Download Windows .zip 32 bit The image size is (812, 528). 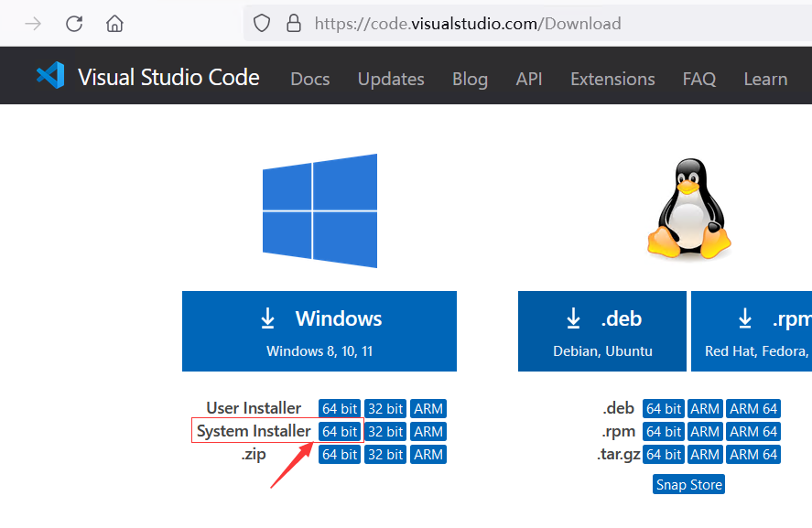coord(385,455)
